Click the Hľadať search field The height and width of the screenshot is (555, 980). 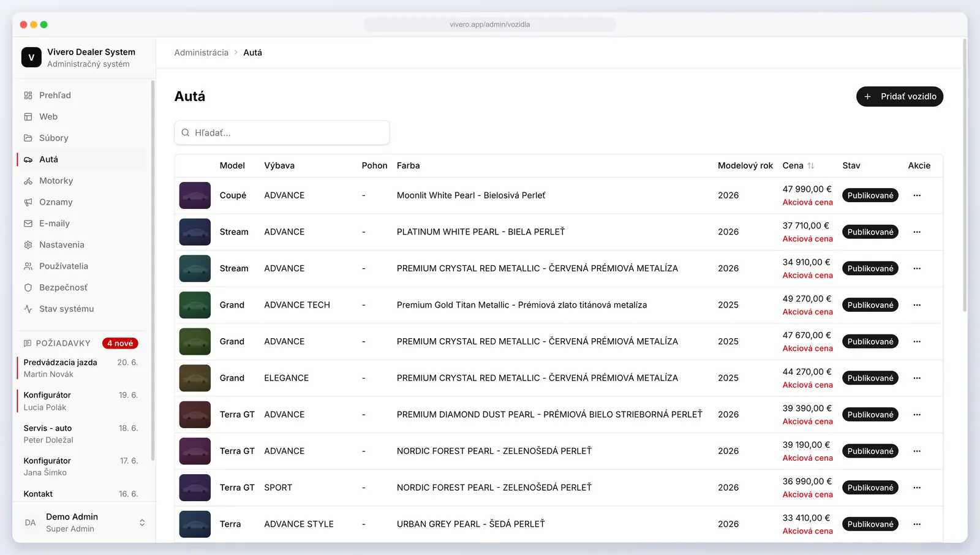[x=282, y=133]
